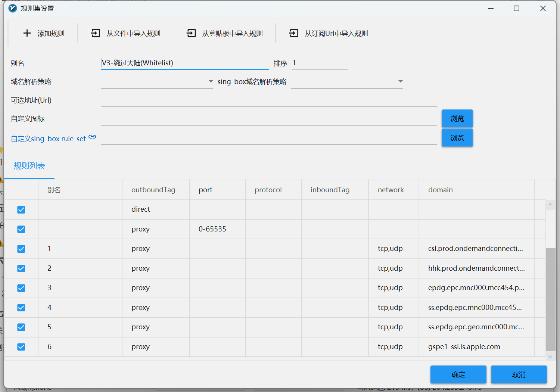Screen dimensions: 560x392
Task: Choose 从订阅Url中导入规则 in toolbar
Action: click(336, 34)
